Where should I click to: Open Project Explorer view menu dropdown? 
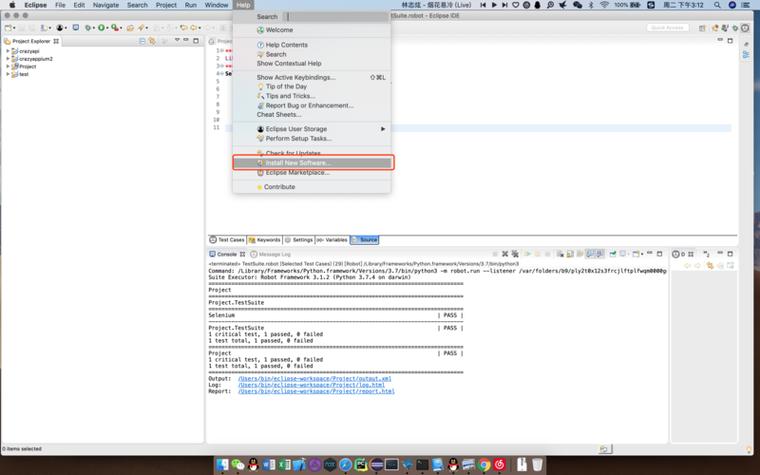177,41
